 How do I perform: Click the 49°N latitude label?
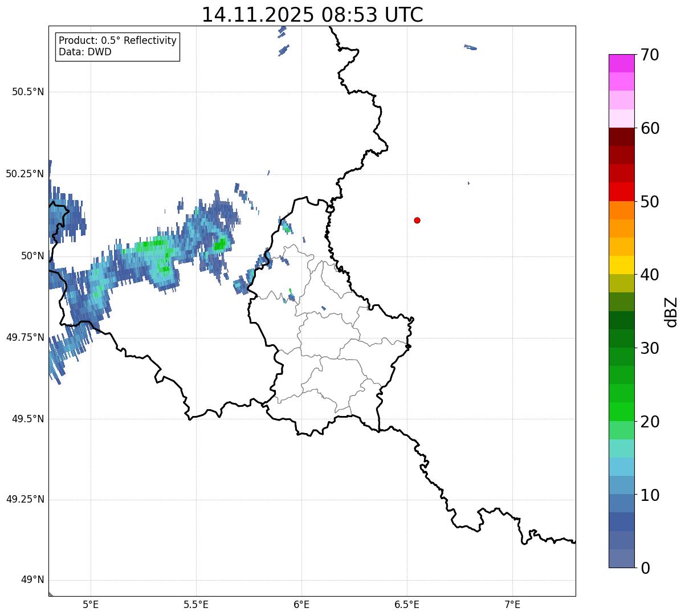coord(32,580)
